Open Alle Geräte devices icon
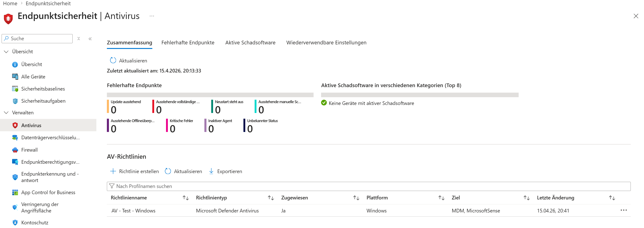This screenshot has width=644, height=228. 15,77
